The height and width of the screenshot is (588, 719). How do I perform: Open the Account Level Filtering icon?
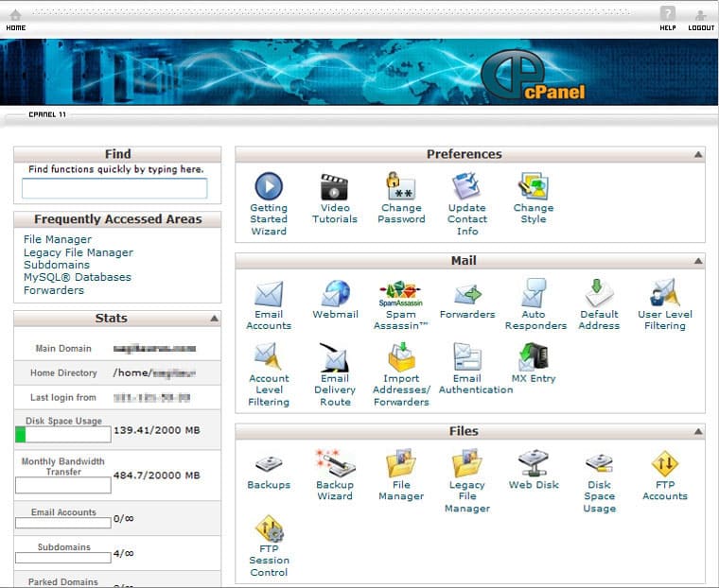(268, 356)
